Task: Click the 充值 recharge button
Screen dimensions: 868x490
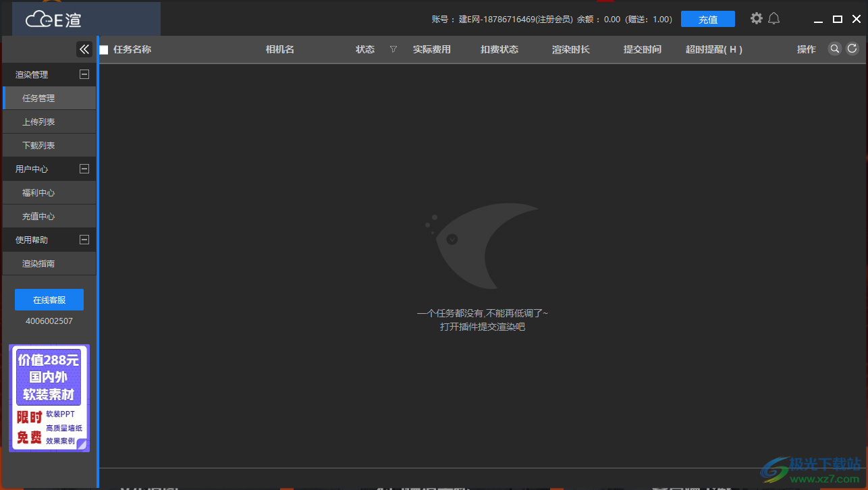Action: tap(708, 18)
